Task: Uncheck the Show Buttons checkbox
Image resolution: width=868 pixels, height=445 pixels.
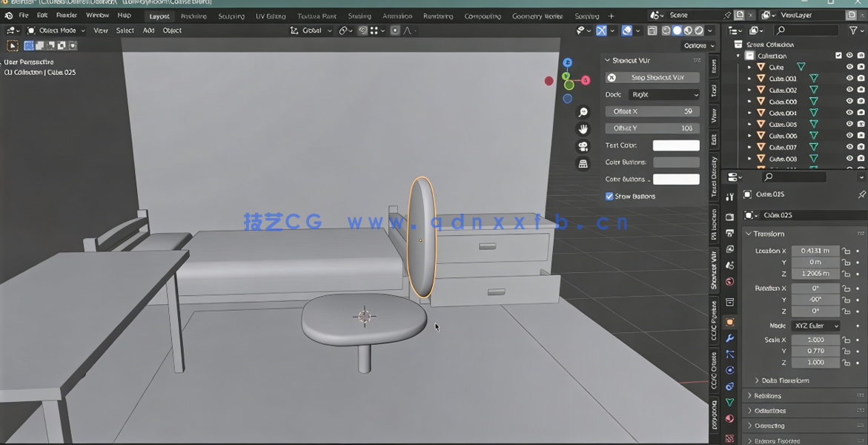Action: [x=609, y=196]
